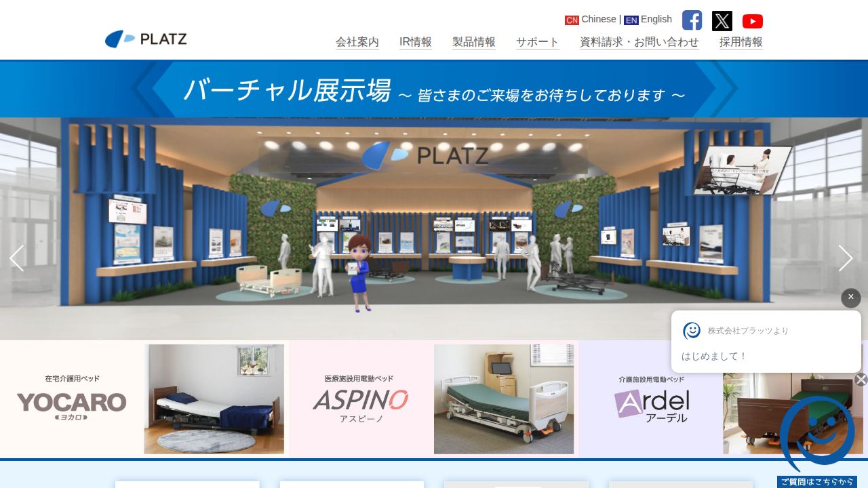The image size is (868, 488).
Task: Switch language to English
Action: click(x=656, y=19)
